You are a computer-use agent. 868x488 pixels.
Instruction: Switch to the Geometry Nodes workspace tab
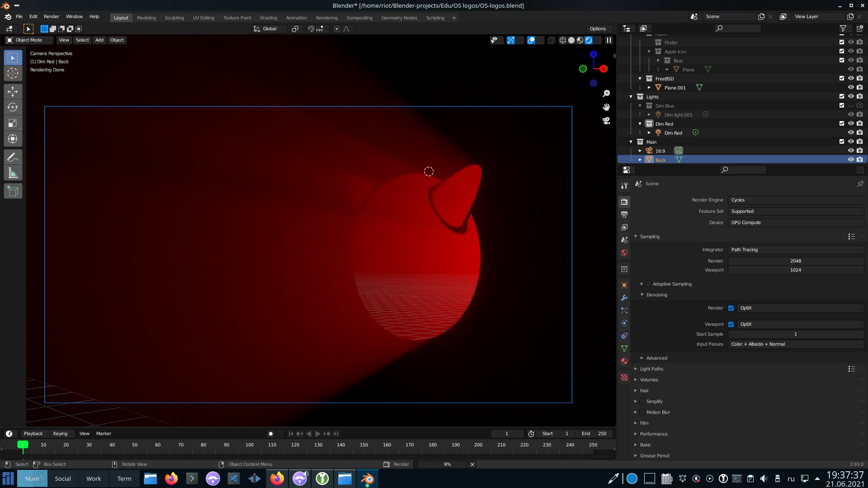[399, 18]
